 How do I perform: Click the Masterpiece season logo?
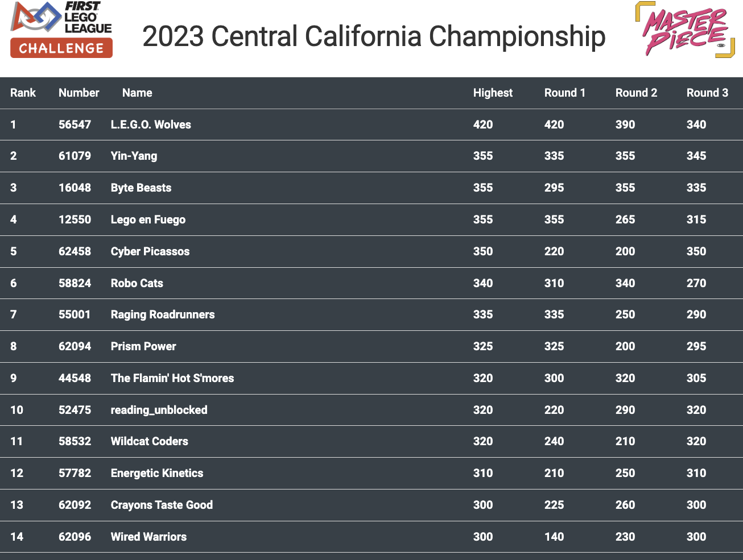685,30
